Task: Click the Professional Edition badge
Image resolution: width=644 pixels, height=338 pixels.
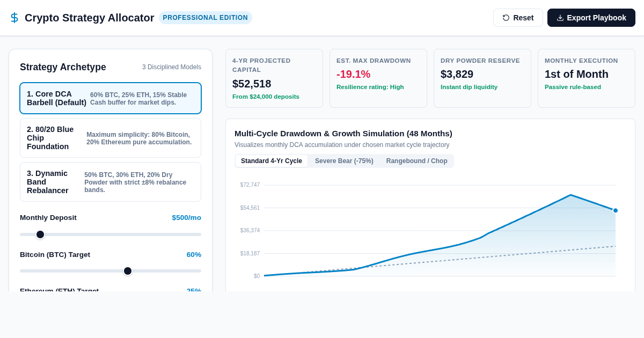Action: tap(206, 18)
